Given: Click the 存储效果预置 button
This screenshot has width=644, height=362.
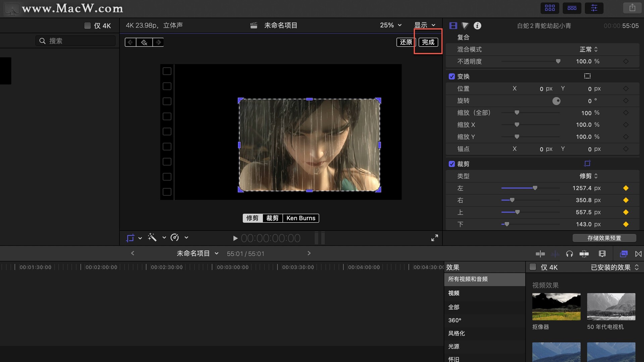Looking at the screenshot, I should (x=604, y=238).
